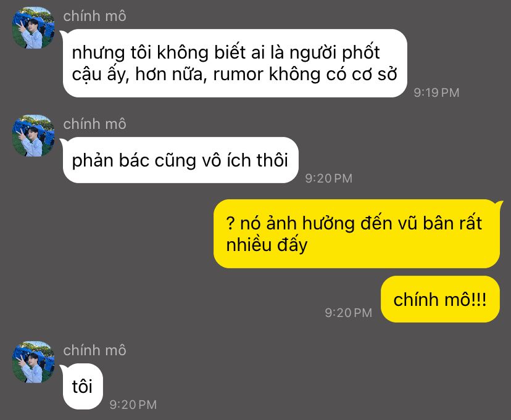Select the yellow 'chính mô!!!' bubble
Screen dimensions: 511x420
(x=440, y=299)
